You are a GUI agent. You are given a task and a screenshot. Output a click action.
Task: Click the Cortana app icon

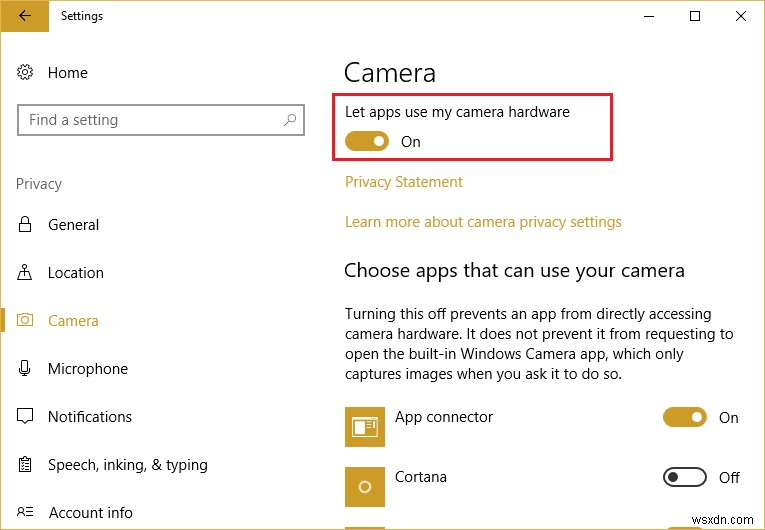coord(364,486)
